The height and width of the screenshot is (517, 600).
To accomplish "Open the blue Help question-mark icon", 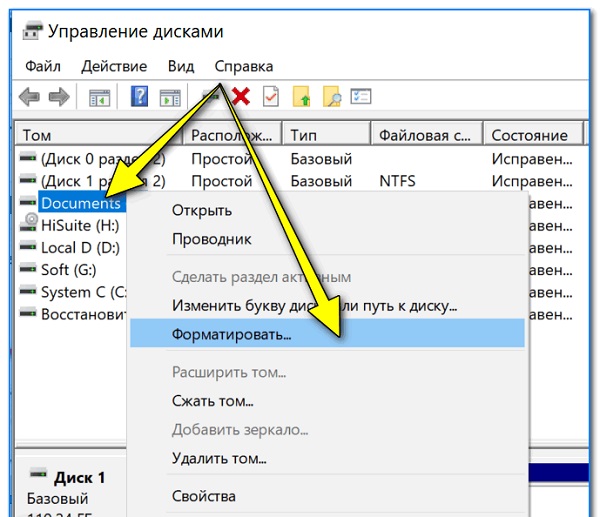I will (x=139, y=96).
